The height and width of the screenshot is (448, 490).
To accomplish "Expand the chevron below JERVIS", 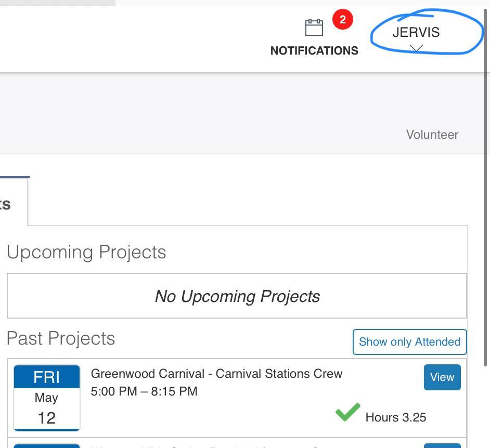I will 416,48.
